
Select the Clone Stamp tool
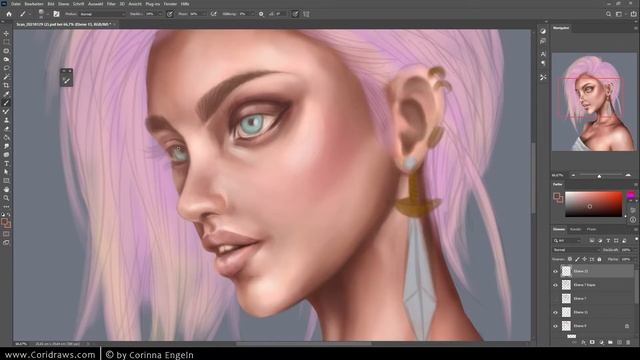(x=6, y=120)
